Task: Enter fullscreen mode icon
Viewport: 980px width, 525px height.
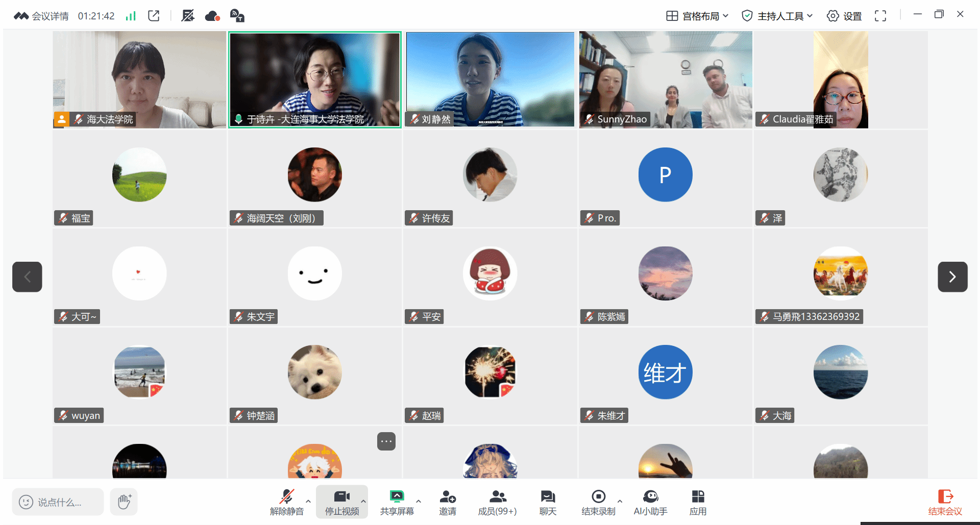Action: [880, 16]
